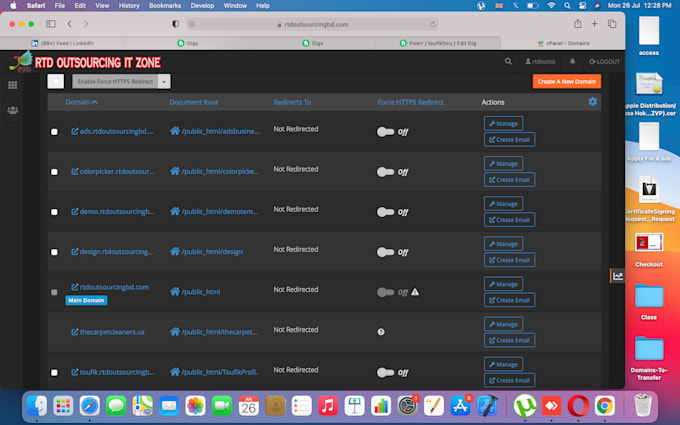Toggle Safari sidebar button
680x425 pixels.
point(51,24)
